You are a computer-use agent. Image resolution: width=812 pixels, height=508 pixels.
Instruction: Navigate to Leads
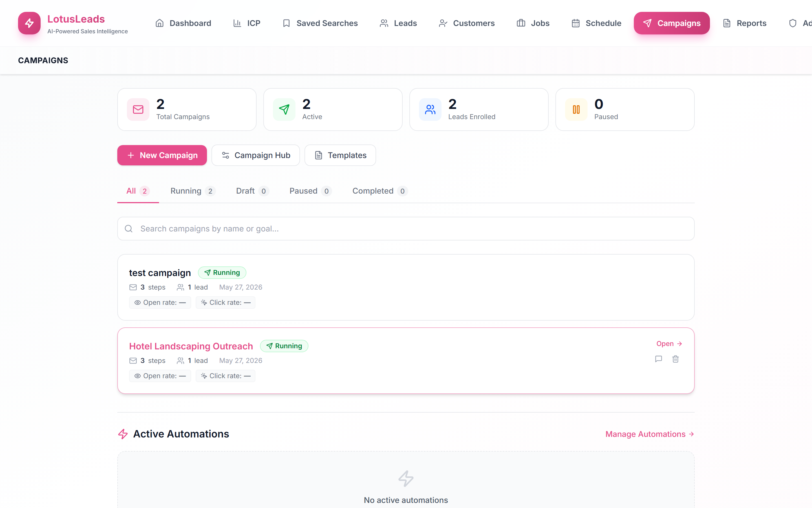398,23
